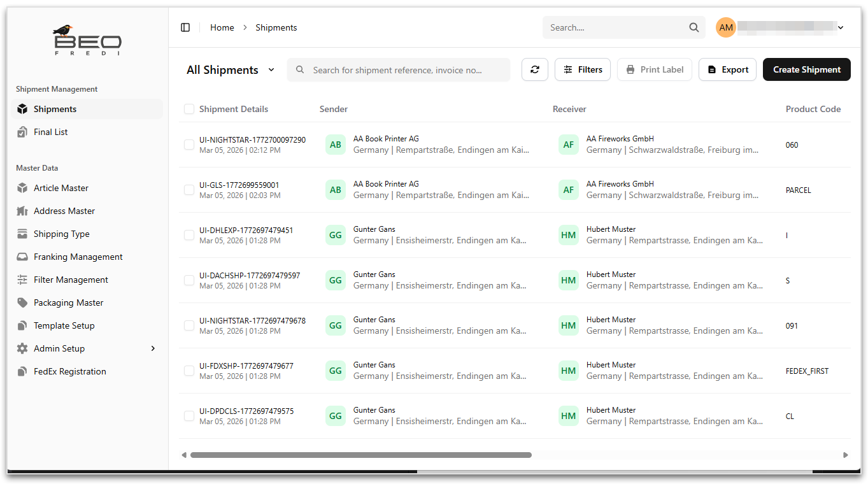This screenshot has width=868, height=484.
Task: Select all shipments via header checkbox
Action: (x=189, y=109)
